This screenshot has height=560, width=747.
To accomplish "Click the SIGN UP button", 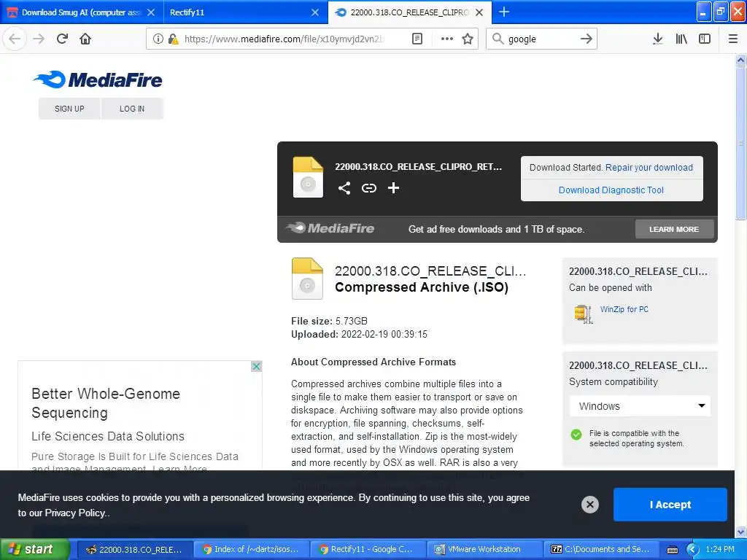I will [69, 109].
